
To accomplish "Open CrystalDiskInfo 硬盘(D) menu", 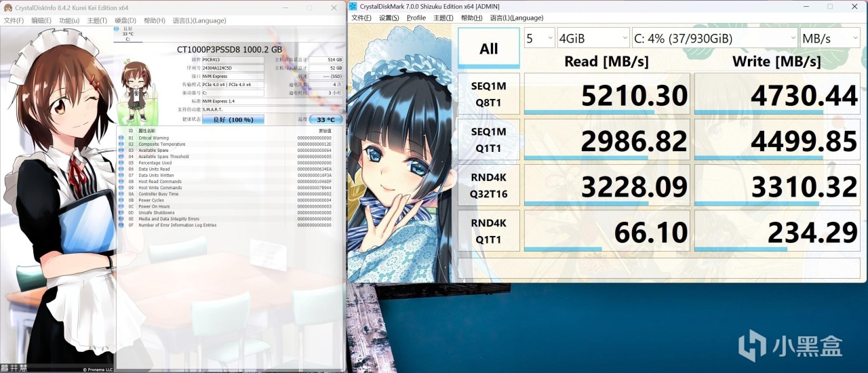I will click(x=125, y=20).
